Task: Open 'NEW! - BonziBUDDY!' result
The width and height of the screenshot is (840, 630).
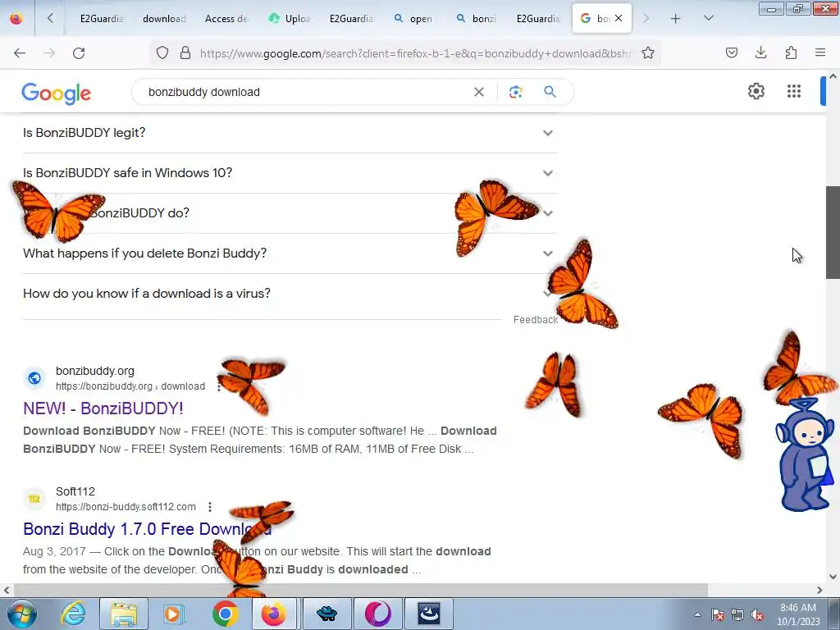Action: click(103, 409)
